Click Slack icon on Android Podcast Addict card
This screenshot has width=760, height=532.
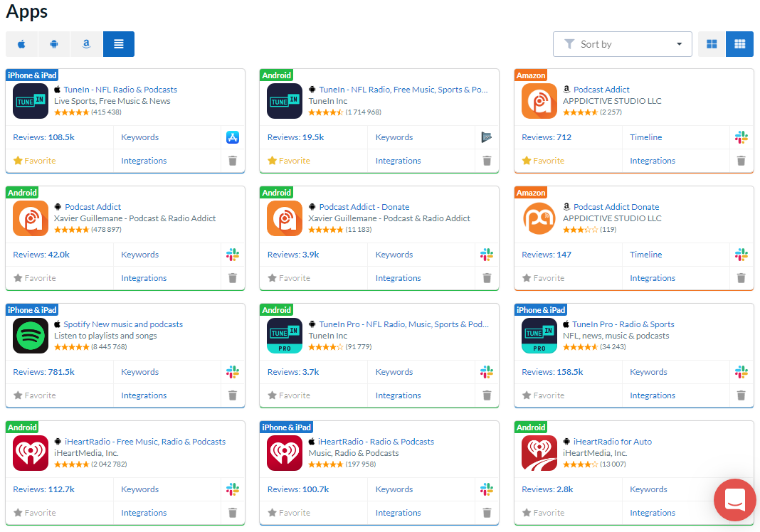[233, 255]
